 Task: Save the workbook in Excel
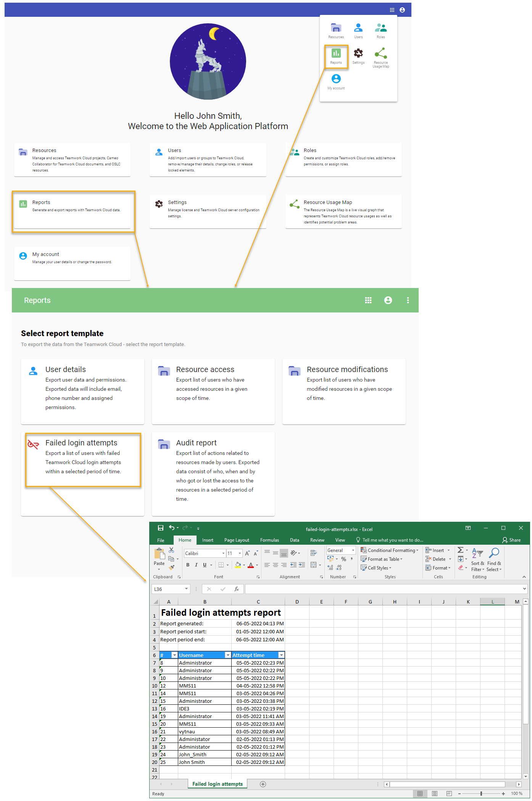click(x=161, y=528)
